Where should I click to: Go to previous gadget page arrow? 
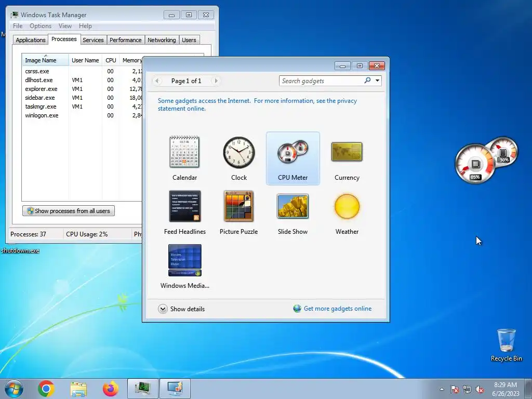pos(157,81)
